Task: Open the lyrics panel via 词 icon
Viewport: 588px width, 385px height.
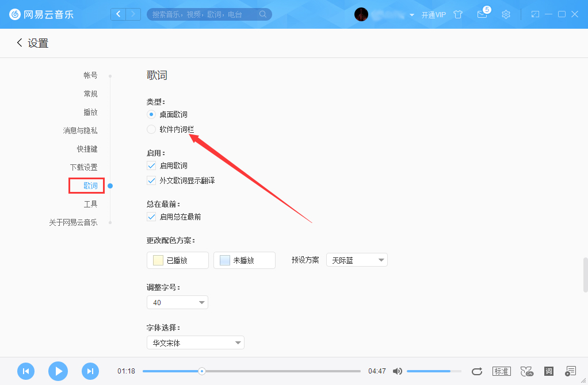Action: tap(548, 371)
